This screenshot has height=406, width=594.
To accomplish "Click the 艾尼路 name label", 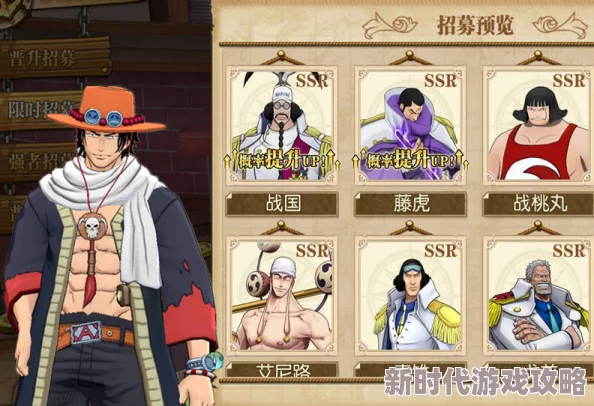I will pyautogui.click(x=282, y=370).
